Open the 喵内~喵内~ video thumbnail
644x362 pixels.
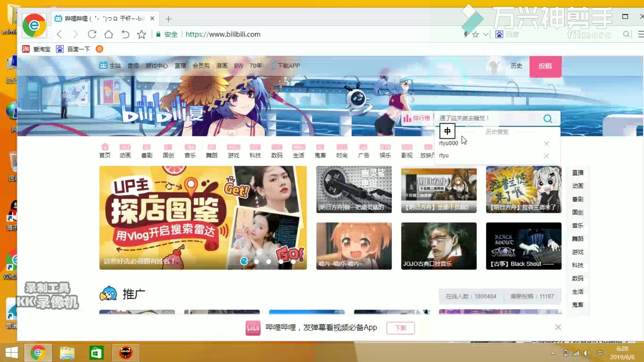tap(354, 246)
